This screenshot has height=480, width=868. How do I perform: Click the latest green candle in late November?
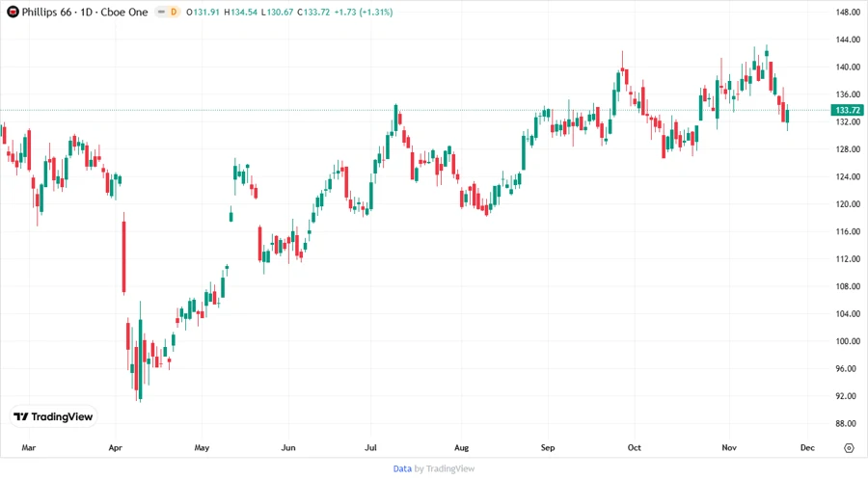click(x=787, y=116)
